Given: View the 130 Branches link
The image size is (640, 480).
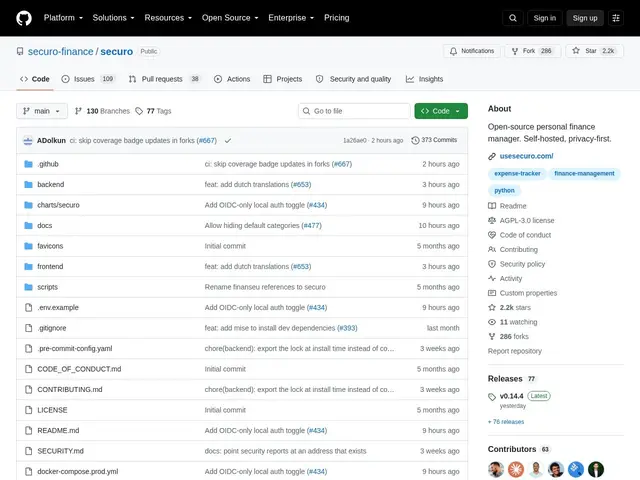Looking at the screenshot, I should (102, 111).
